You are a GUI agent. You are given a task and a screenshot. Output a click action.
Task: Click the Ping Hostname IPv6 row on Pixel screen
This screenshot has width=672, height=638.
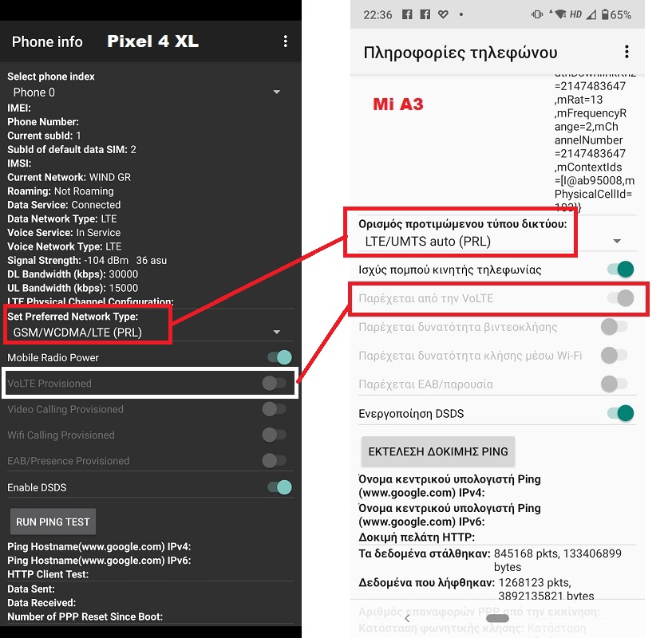99,561
